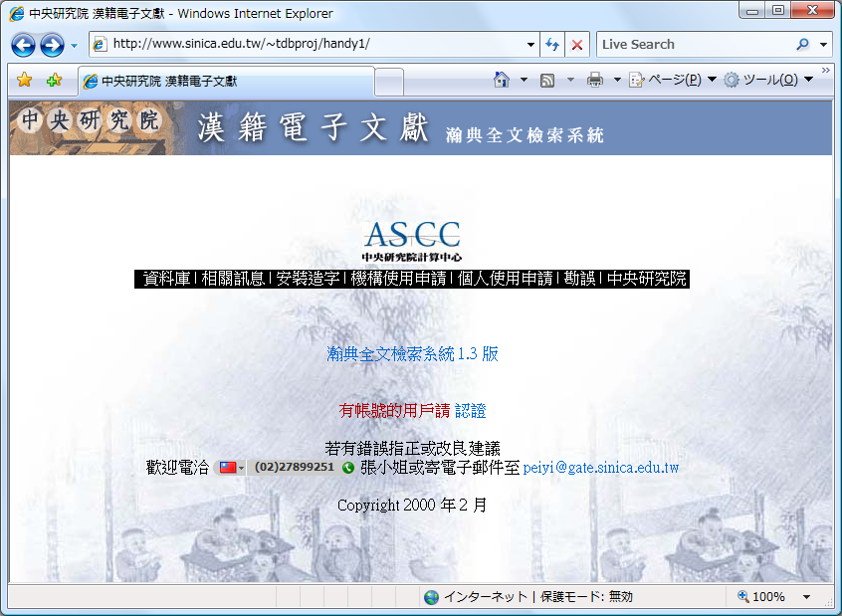
Task: Click the (02)27899251 phone number
Action: [295, 468]
